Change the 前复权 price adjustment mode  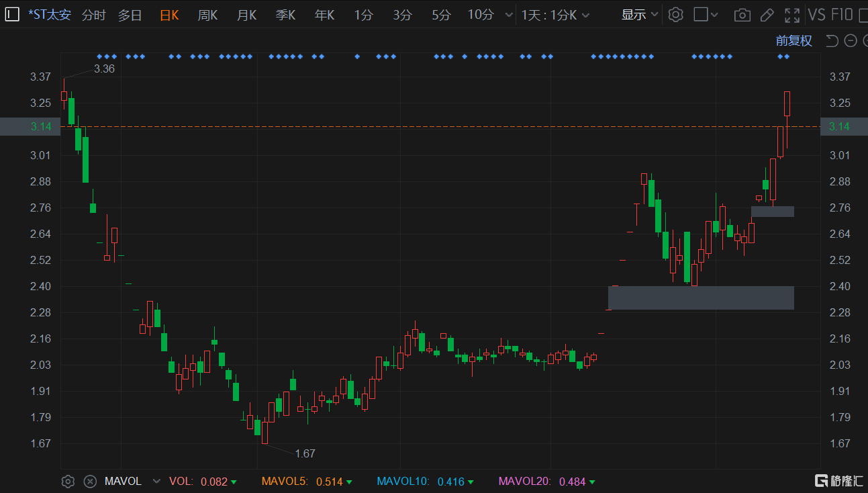(x=794, y=41)
